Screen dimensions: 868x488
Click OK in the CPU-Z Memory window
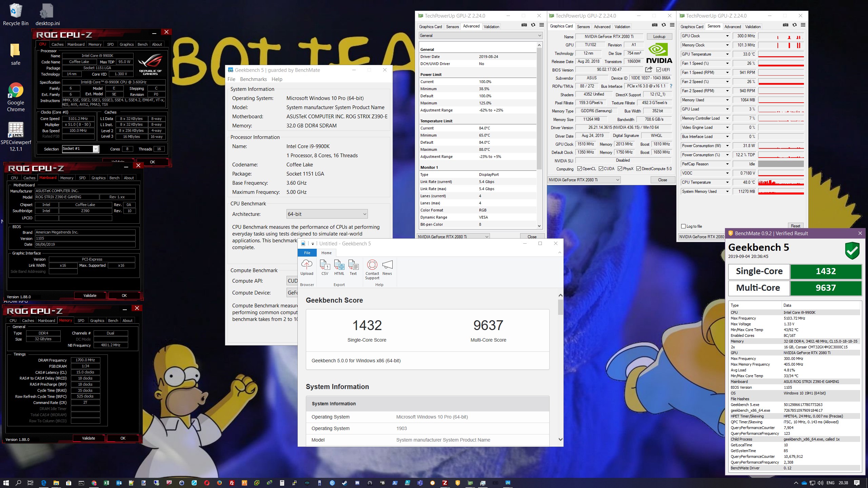123,438
